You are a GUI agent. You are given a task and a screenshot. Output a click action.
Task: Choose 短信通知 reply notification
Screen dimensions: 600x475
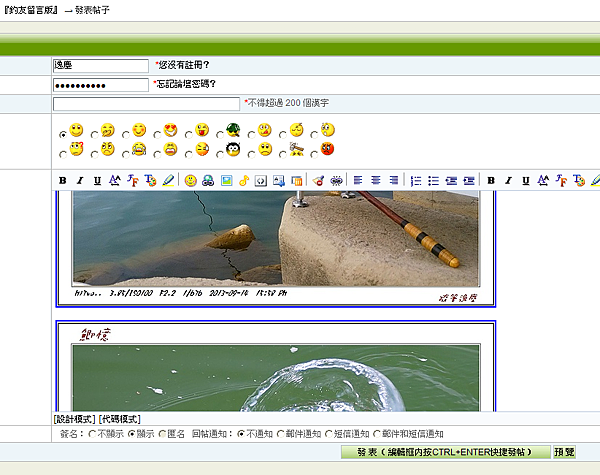click(x=329, y=434)
